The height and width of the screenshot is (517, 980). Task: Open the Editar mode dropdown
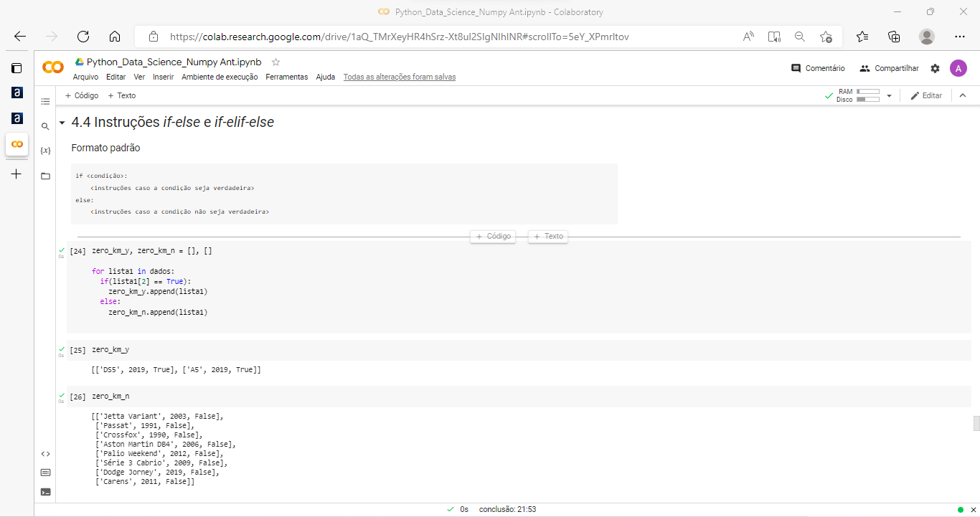tap(926, 95)
